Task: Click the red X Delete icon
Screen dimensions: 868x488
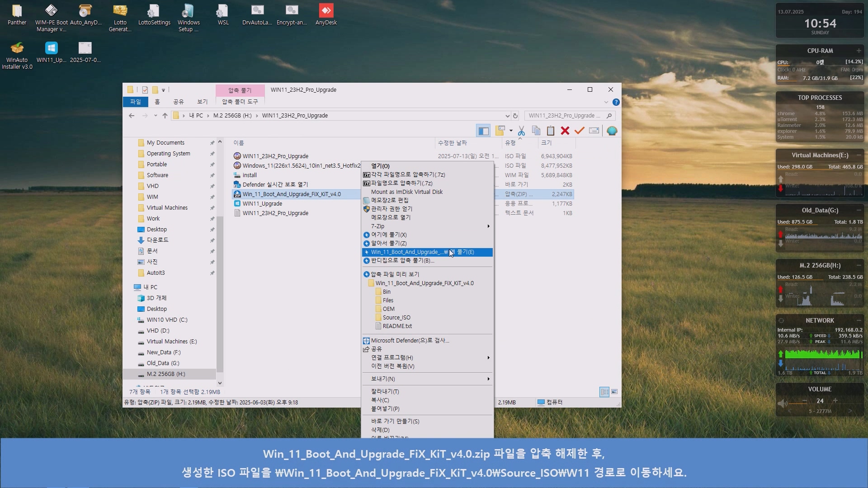Action: click(x=565, y=131)
